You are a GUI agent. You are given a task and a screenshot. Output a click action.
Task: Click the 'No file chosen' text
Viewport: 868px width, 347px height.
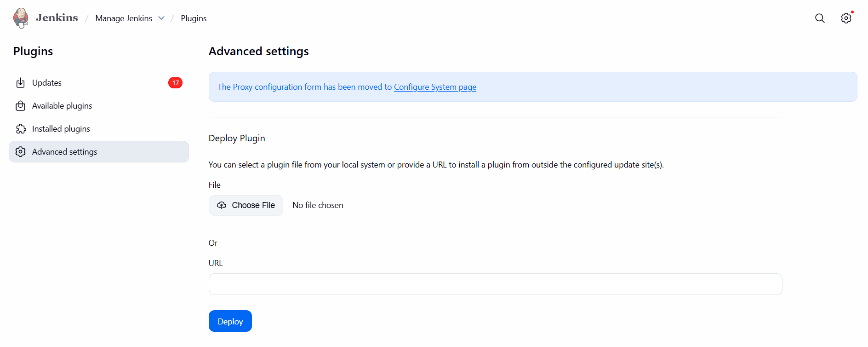[x=318, y=205]
